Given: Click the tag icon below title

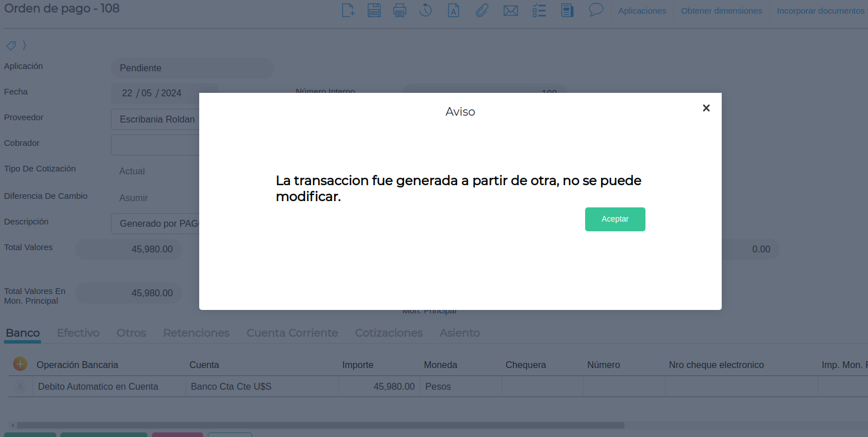Looking at the screenshot, I should point(10,46).
